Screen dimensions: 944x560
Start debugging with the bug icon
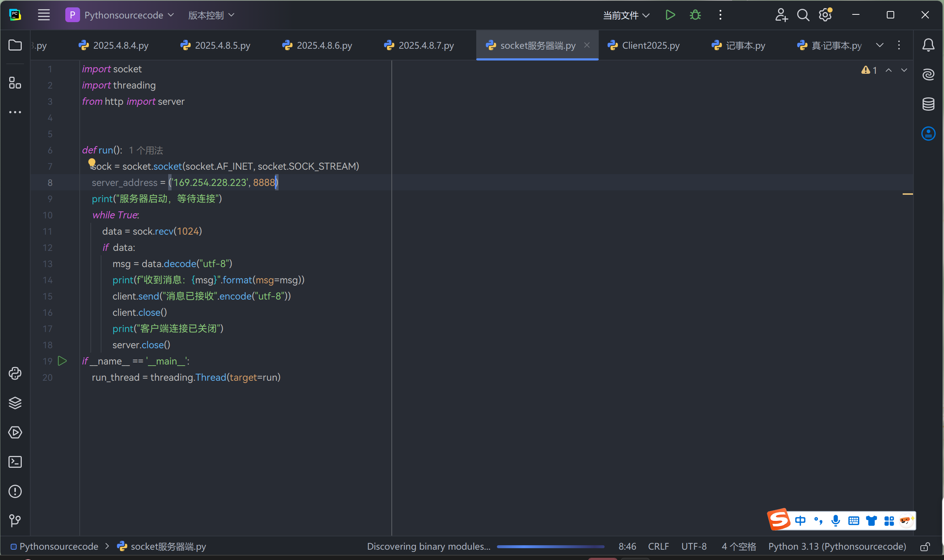[695, 15]
